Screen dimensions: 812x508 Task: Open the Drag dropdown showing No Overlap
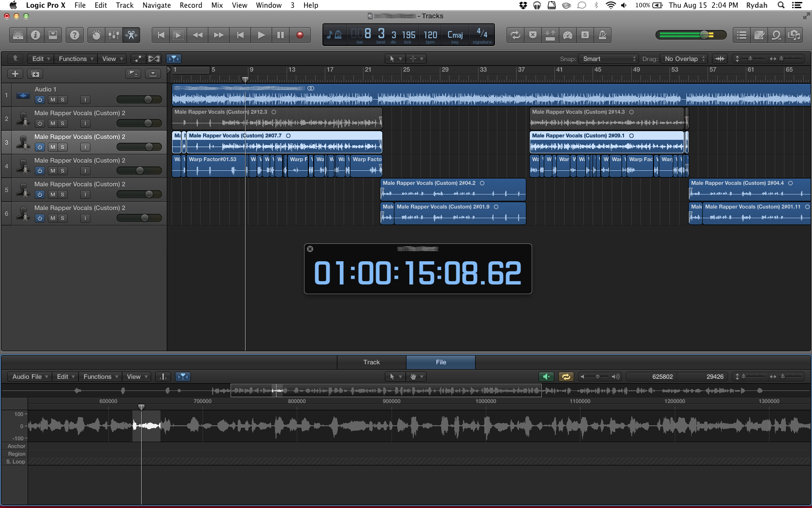point(684,59)
